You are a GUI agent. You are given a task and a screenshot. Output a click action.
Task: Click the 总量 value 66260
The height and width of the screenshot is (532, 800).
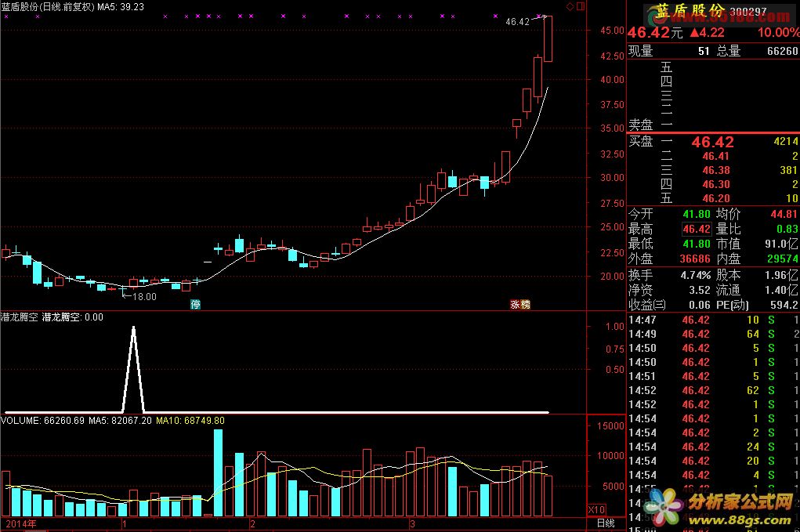click(782, 51)
